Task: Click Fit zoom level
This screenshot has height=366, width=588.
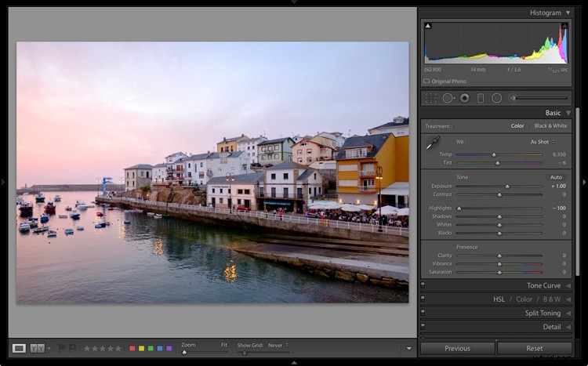Action: point(224,345)
